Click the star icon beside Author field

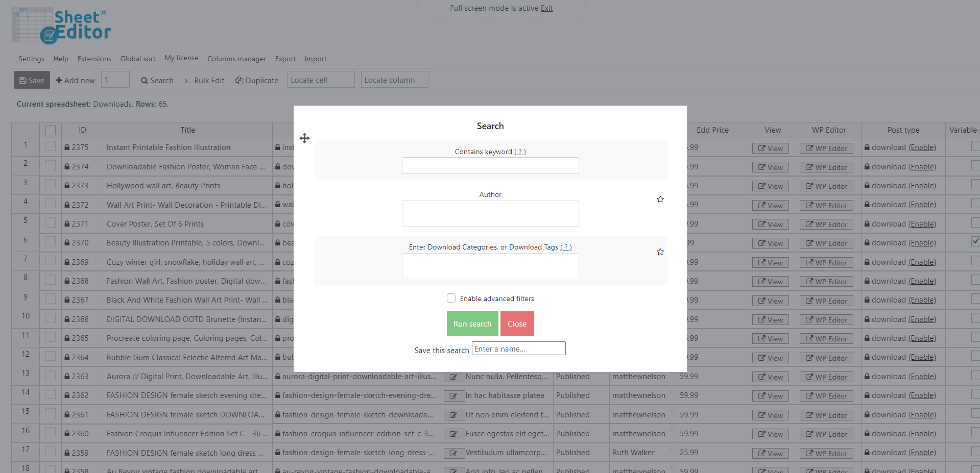660,200
